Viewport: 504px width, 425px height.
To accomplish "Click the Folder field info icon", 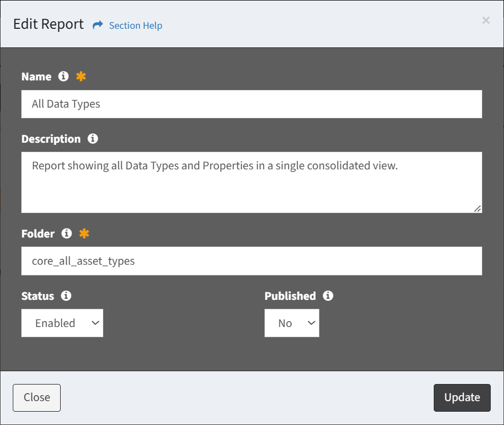I will [x=67, y=233].
